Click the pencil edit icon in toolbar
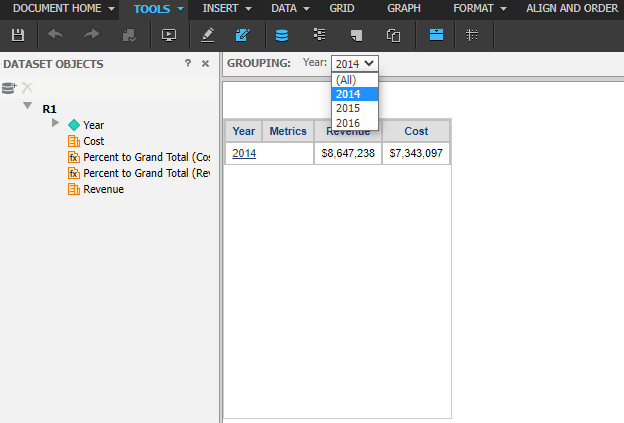This screenshot has width=624, height=423. pos(207,35)
